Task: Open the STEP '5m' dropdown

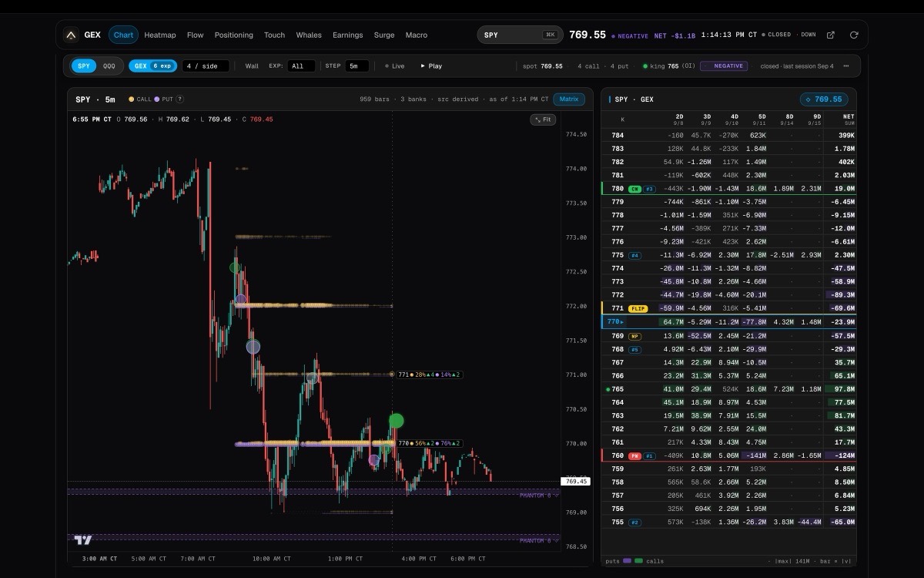Action: (x=357, y=66)
